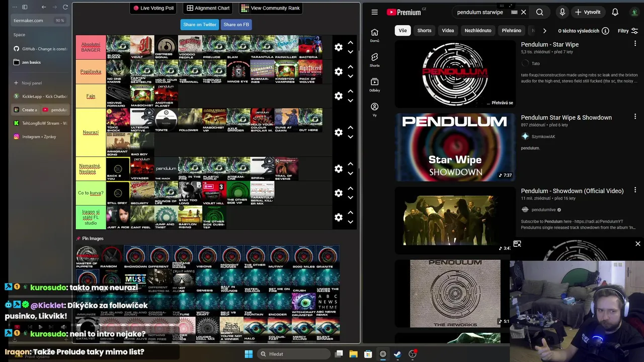The image size is (644, 362).
Task: Toggle Zen browser sidebar panel
Action: click(25, 7)
